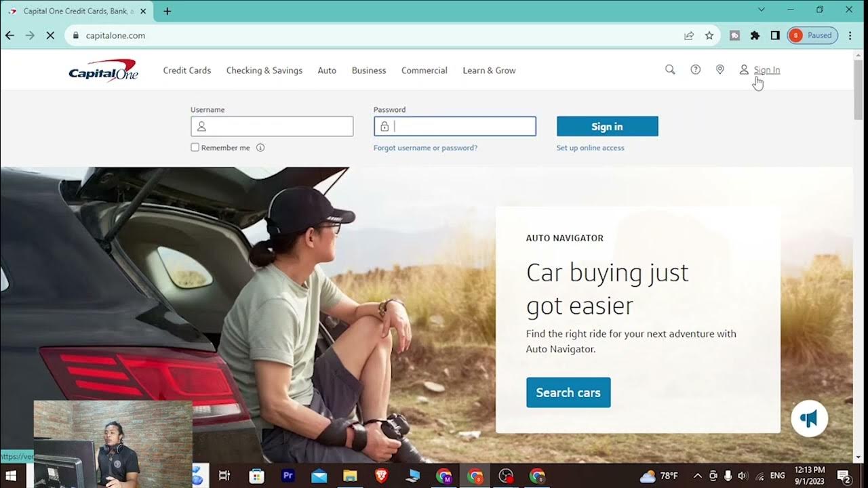Open the Mail app on taskbar
This screenshot has height=488, width=868.
click(x=319, y=476)
